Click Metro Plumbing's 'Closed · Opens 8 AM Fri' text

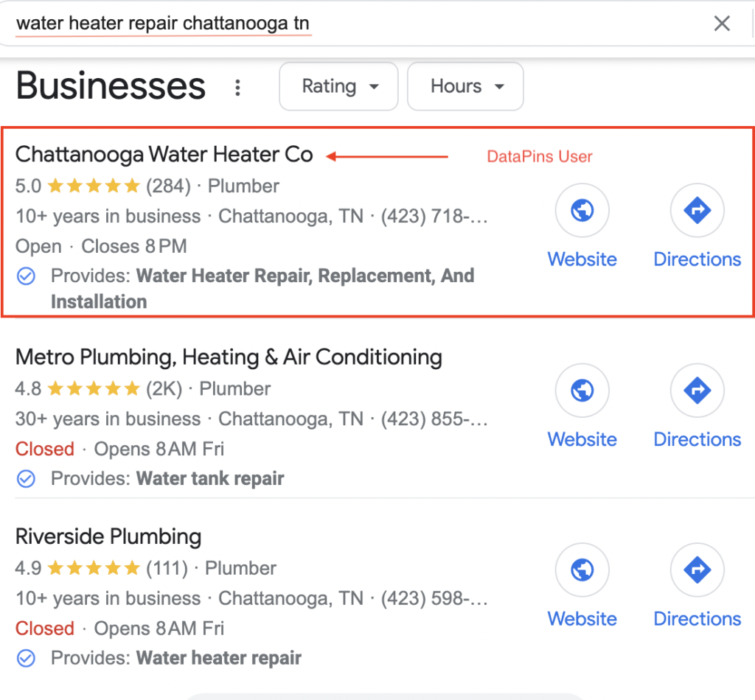tap(120, 449)
